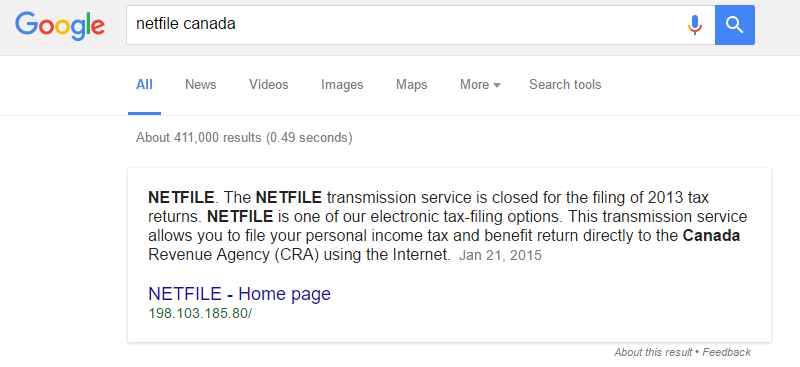Click the Google logo
The image size is (800, 367).
(x=60, y=26)
